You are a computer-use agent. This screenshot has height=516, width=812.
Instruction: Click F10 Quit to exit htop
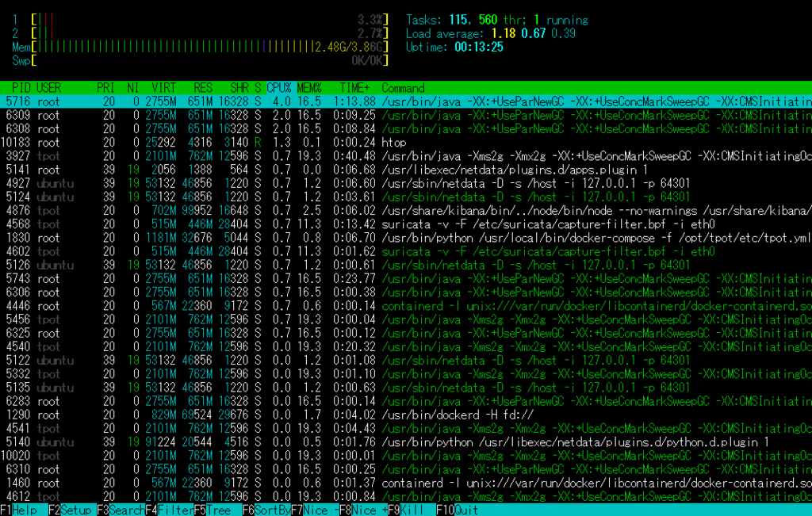[458, 510]
